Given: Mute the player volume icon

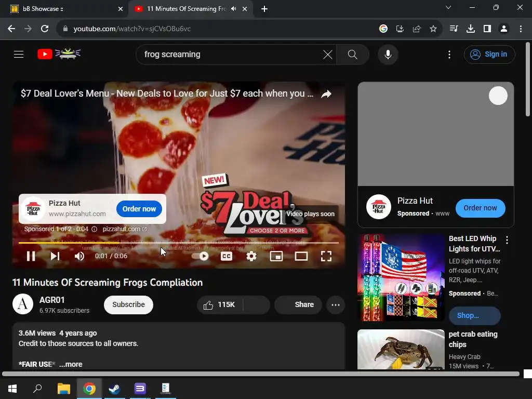Looking at the screenshot, I should 79,256.
